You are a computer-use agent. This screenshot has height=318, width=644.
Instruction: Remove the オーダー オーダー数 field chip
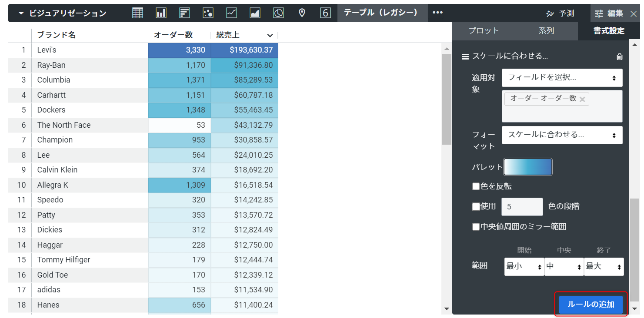582,99
